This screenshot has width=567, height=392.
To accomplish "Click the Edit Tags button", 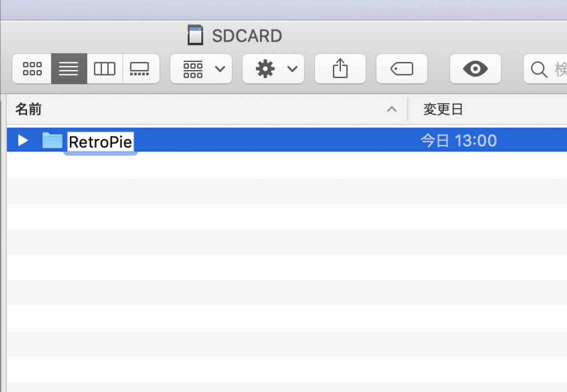I will tap(402, 69).
